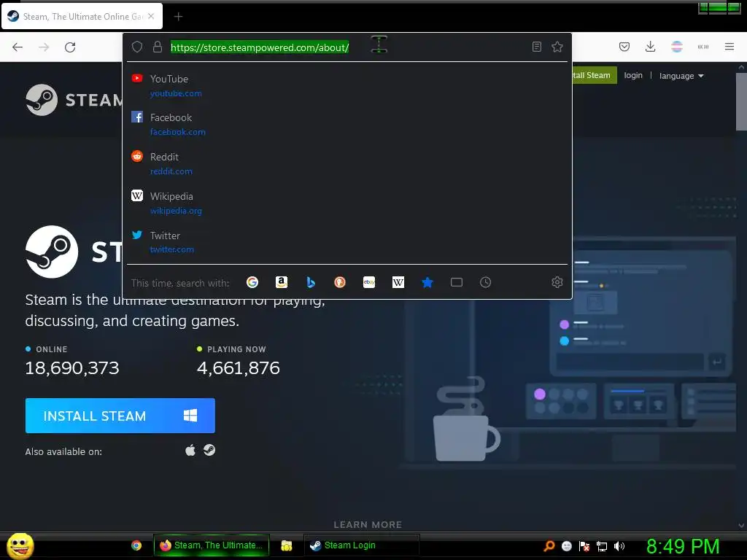Choose Facebook suggestion
Viewport: 747px width, 560px height.
click(347, 124)
